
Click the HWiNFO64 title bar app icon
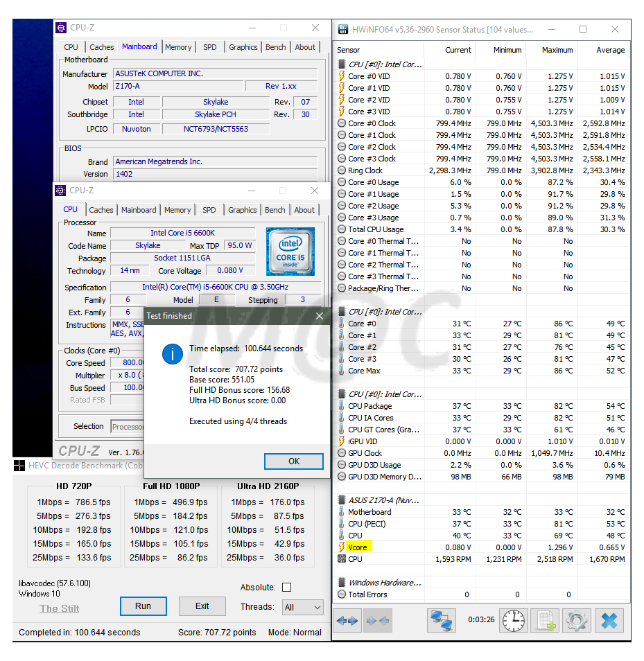point(343,30)
